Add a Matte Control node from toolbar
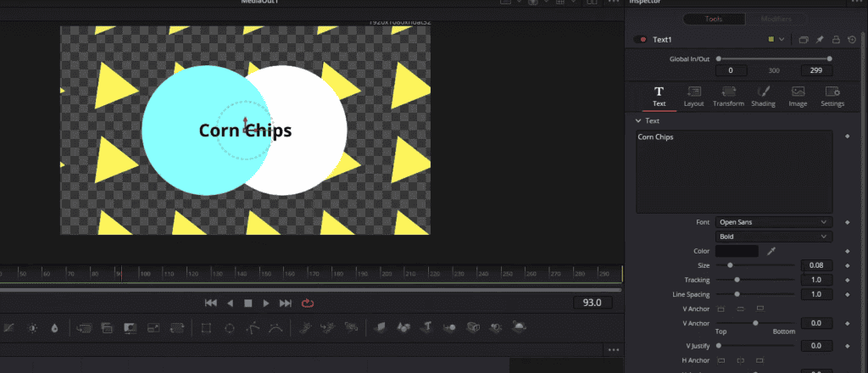 click(130, 328)
